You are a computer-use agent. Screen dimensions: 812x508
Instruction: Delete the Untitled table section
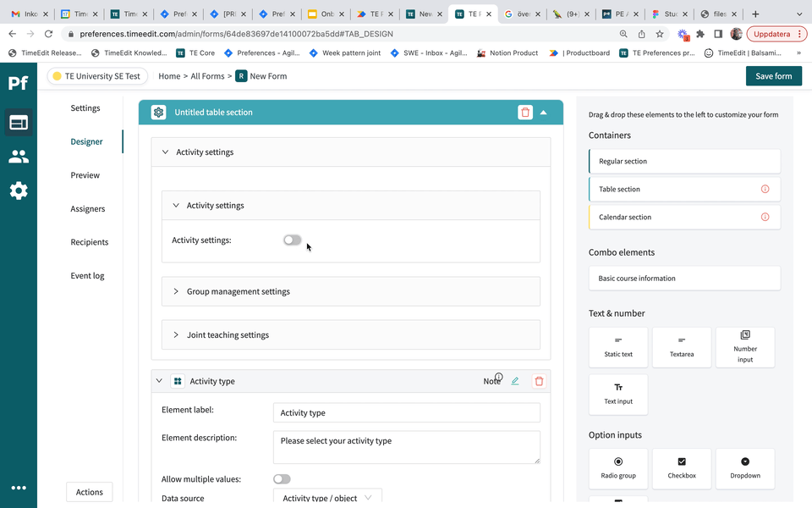(x=525, y=112)
